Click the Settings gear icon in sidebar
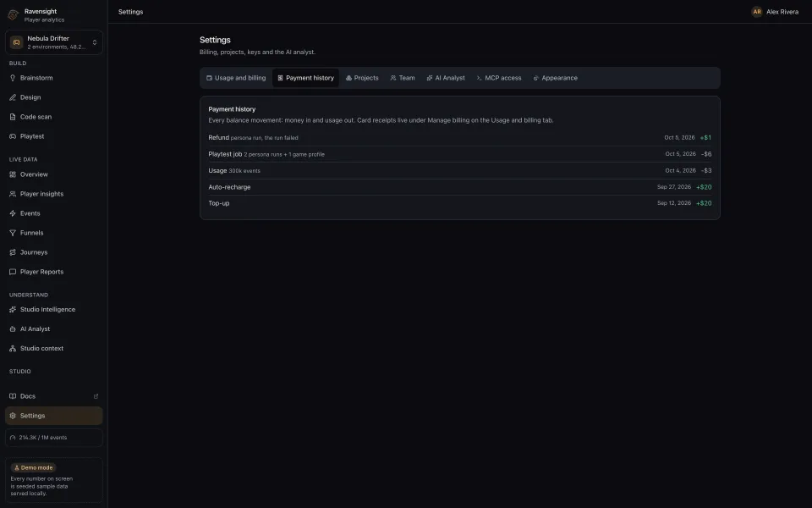 tap(13, 416)
